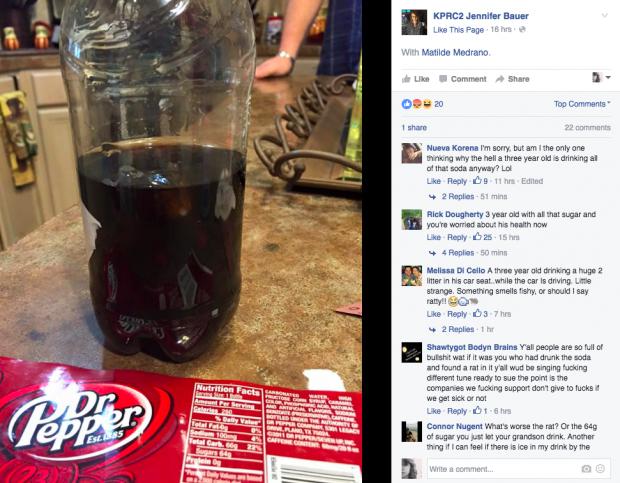Open the post options chevron at top right
The width and height of the screenshot is (620, 483).
tap(605, 15)
